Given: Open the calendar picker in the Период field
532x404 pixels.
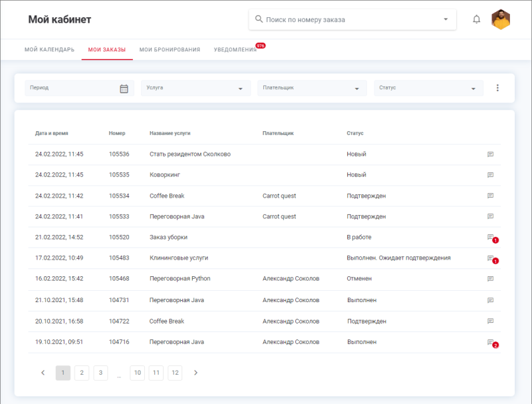Looking at the screenshot, I should (x=124, y=89).
